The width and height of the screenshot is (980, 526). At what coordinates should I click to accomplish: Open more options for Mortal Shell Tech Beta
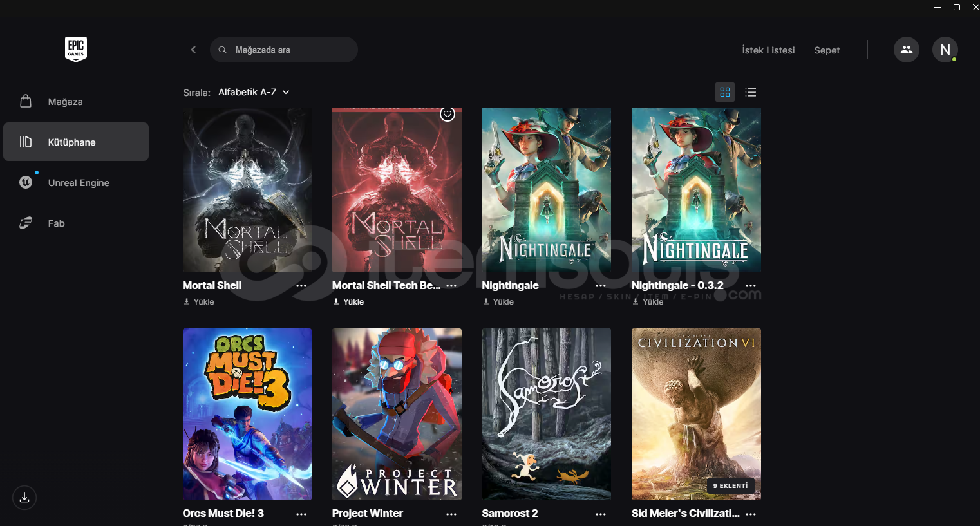tap(451, 286)
